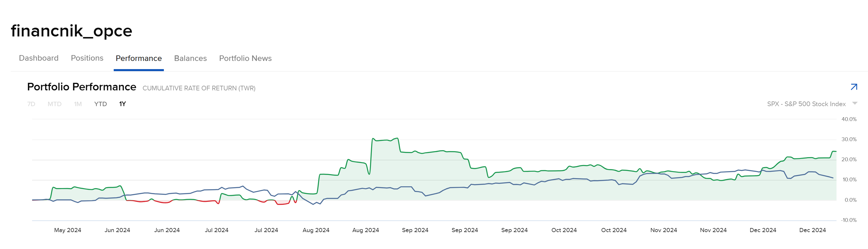This screenshot has height=249, width=868.
Task: Click the May 2024 x-axis label
Action: [67, 230]
